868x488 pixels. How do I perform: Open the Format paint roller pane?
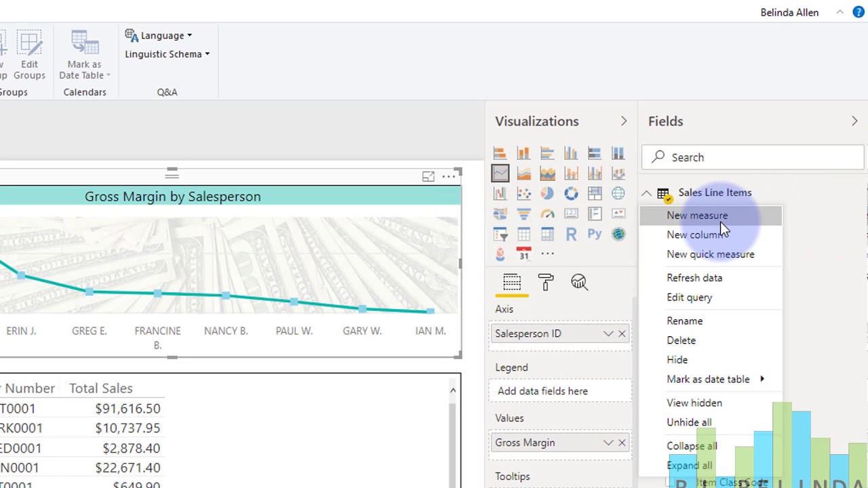click(x=545, y=282)
